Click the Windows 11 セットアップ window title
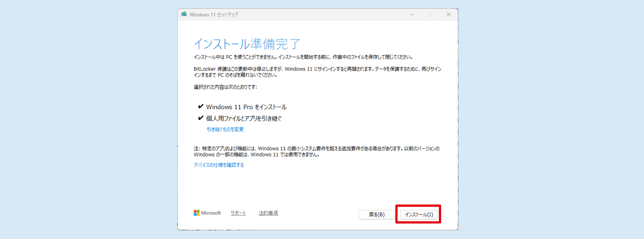The width and height of the screenshot is (644, 239). (x=214, y=14)
